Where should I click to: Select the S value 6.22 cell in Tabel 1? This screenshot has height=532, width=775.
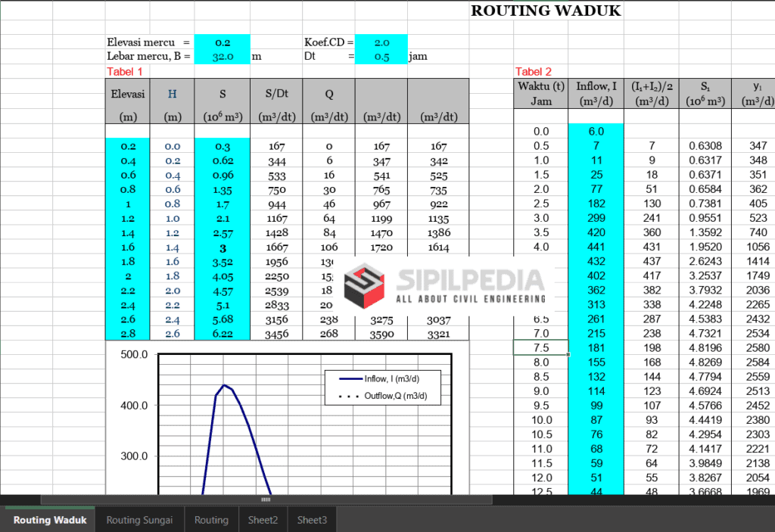(x=222, y=334)
